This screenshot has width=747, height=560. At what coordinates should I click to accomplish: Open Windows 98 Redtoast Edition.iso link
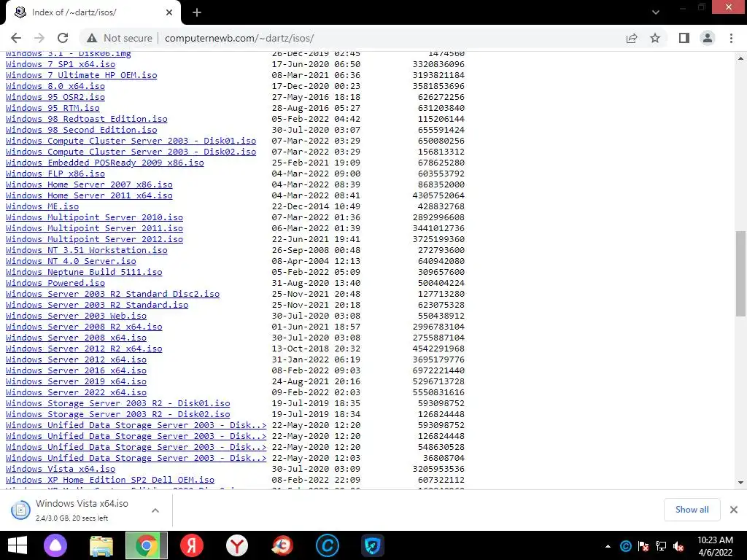click(87, 119)
